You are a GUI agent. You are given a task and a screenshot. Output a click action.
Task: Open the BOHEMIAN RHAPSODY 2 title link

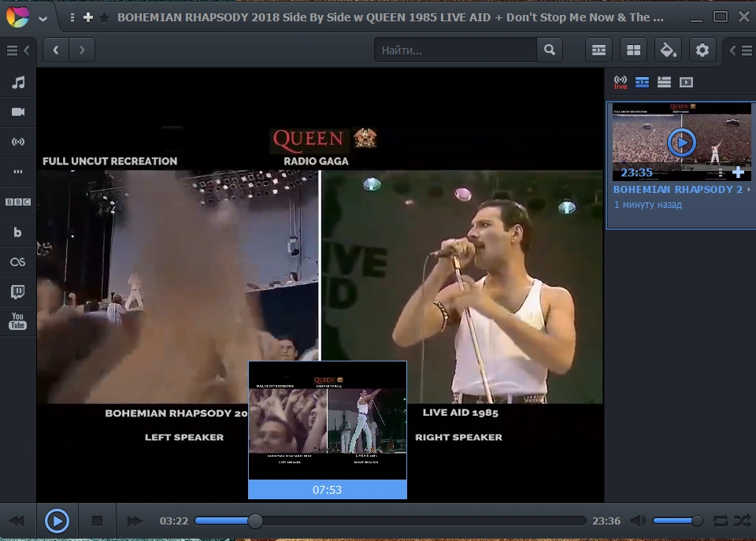tap(677, 190)
